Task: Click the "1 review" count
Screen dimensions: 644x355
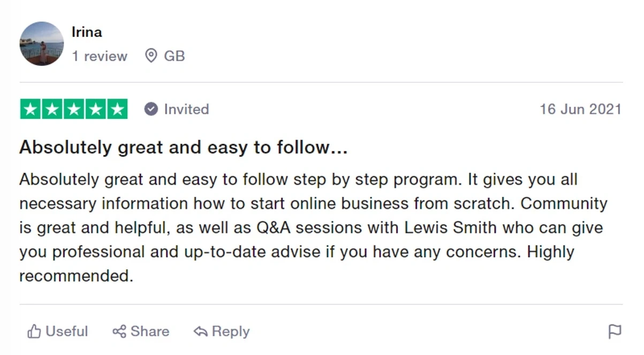Action: coord(100,56)
